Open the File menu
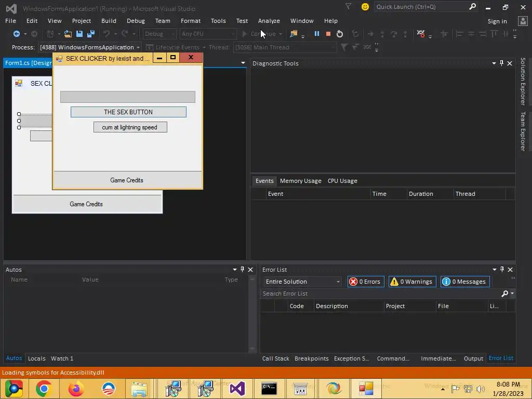532x399 pixels. tap(10, 21)
